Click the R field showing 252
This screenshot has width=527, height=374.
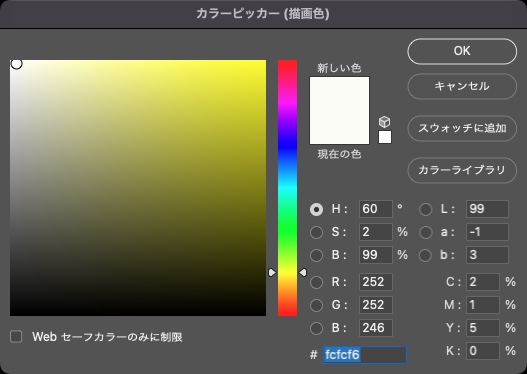point(376,282)
